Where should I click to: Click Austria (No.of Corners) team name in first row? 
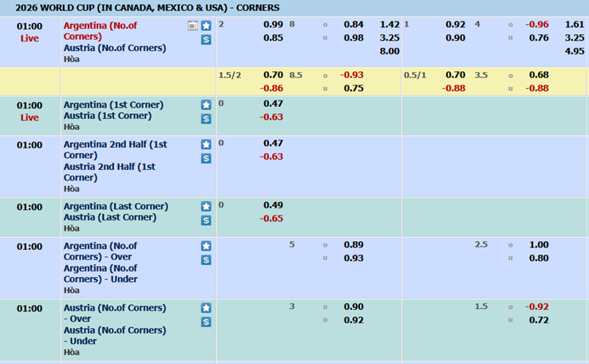(115, 48)
